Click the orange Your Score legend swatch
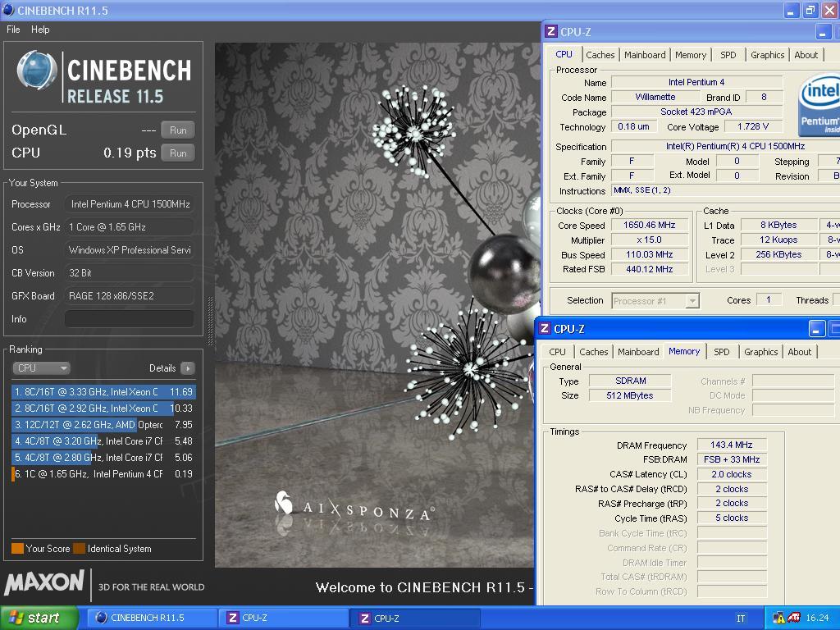Image resolution: width=840 pixels, height=630 pixels. tap(17, 549)
